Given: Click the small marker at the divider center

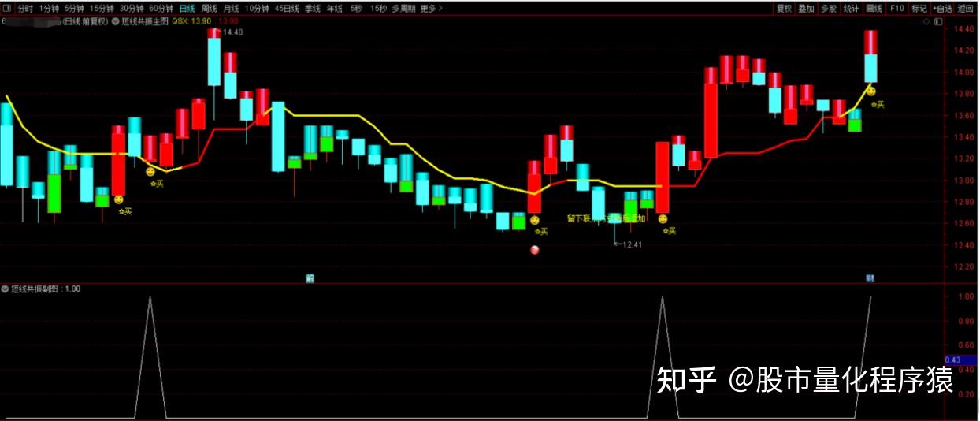Looking at the screenshot, I should click(310, 278).
